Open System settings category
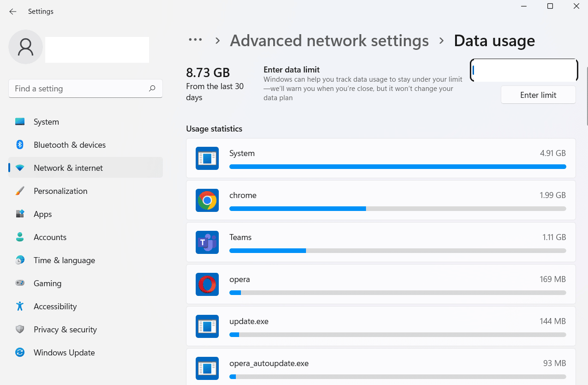This screenshot has width=588, height=385. click(x=85, y=122)
